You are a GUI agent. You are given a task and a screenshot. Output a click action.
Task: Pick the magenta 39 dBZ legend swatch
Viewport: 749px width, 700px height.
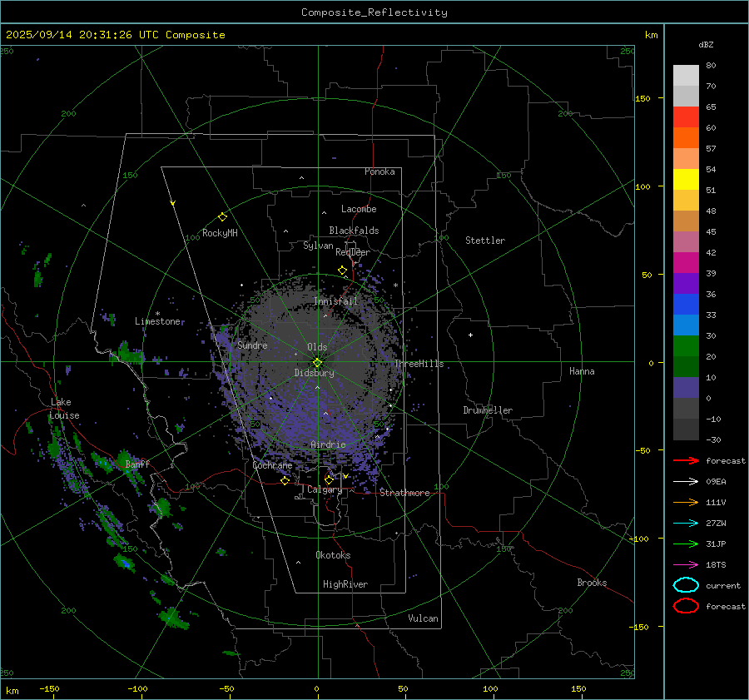(x=686, y=263)
